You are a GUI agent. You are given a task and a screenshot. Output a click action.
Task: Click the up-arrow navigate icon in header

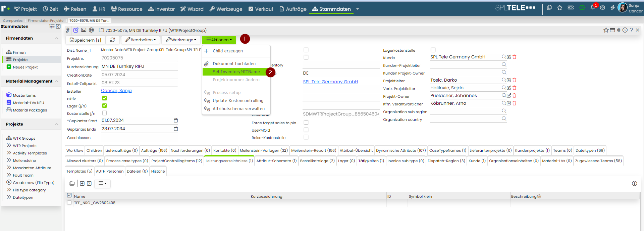[68, 30]
